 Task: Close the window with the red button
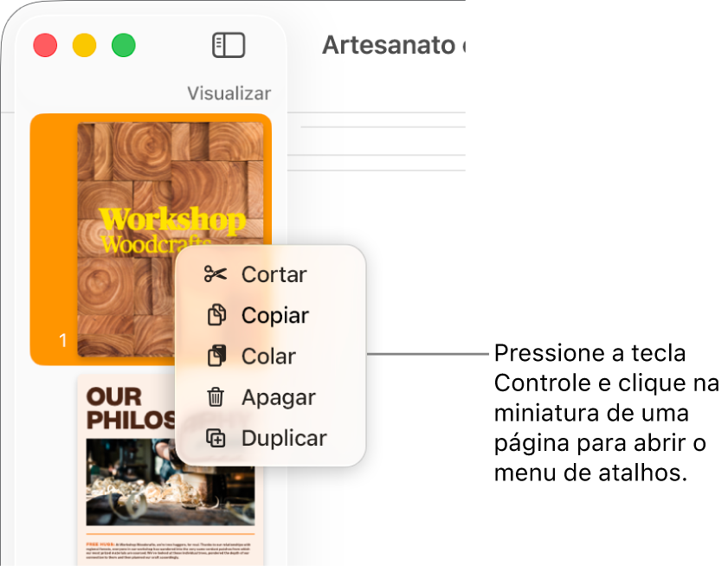[46, 45]
